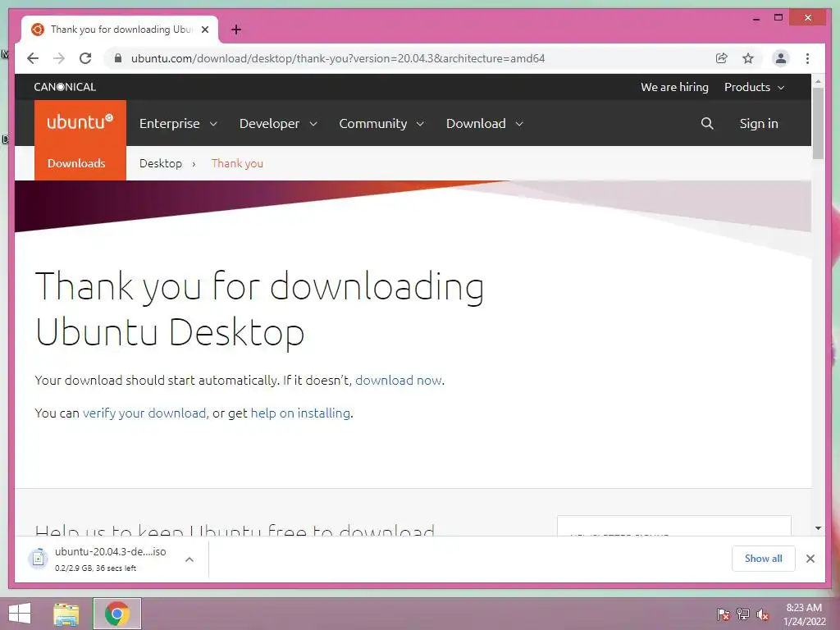This screenshot has width=840, height=630.
Task: View site info via padlock icon
Action: coord(118,58)
